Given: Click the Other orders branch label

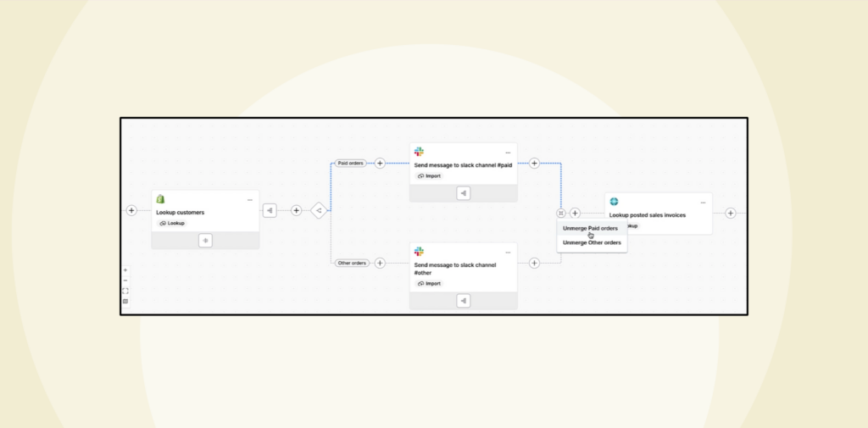Looking at the screenshot, I should pos(352,263).
